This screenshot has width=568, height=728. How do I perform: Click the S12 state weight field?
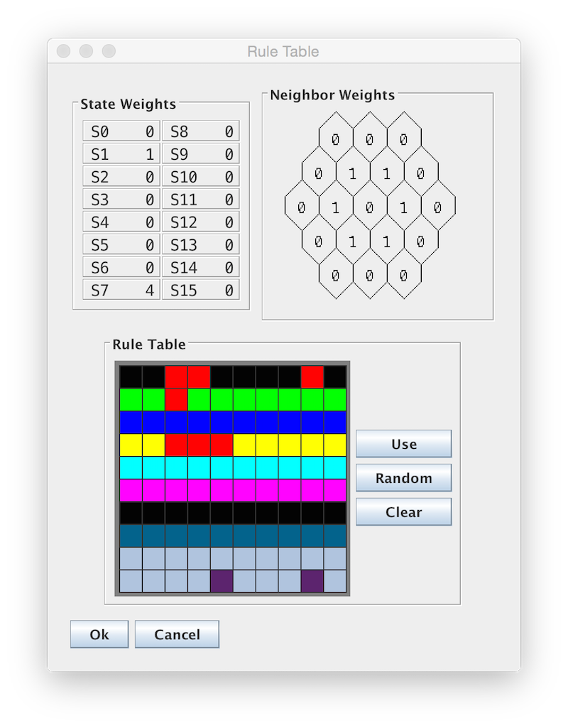[x=201, y=222]
